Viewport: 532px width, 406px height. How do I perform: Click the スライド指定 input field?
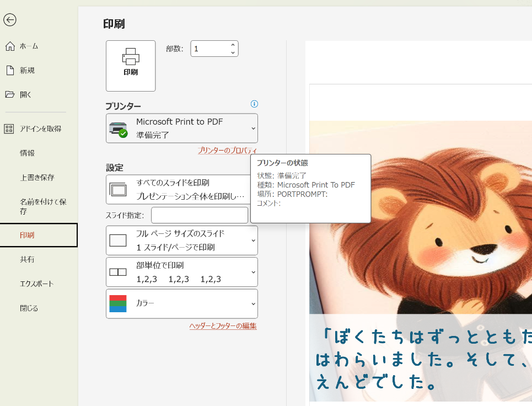[x=200, y=215]
